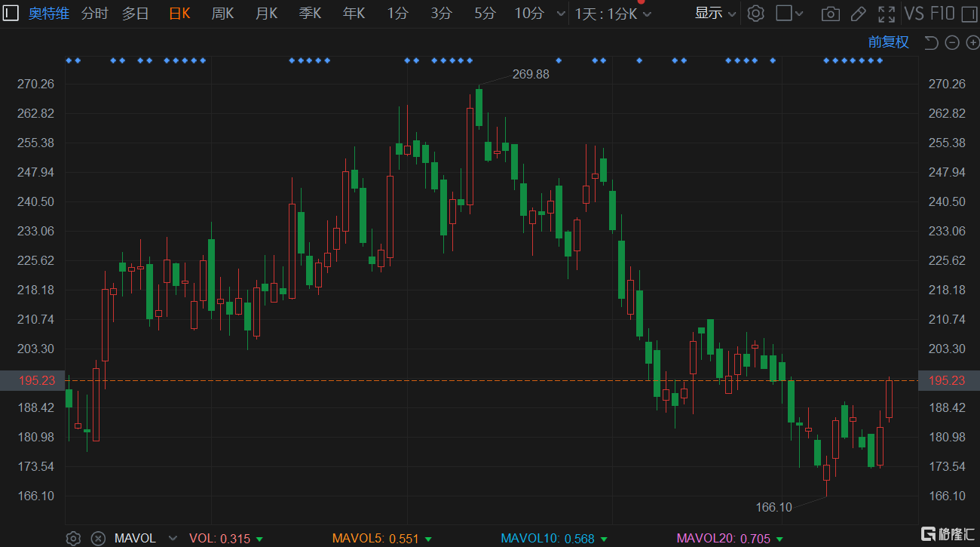The width and height of the screenshot is (980, 547).
Task: Switch to 季K quarterly chart
Action: click(310, 13)
